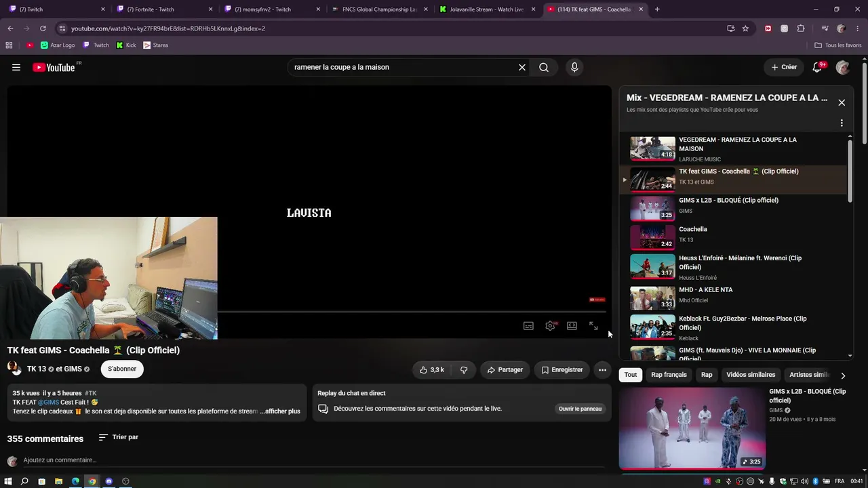868x488 pixels.
Task: Open the Azar Logo bookmark
Action: coord(58,45)
